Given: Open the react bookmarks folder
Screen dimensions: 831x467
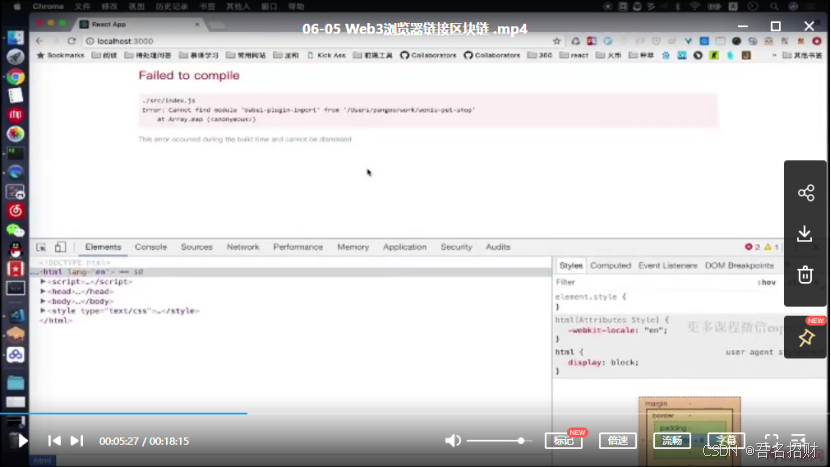Looking at the screenshot, I should 574,55.
